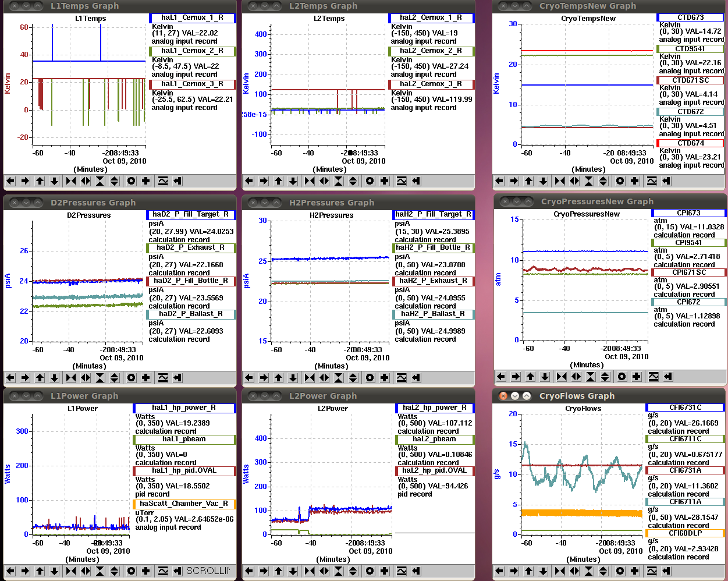Click the waveform icon in D2Pressures Graph toolbar

pyautogui.click(x=163, y=378)
